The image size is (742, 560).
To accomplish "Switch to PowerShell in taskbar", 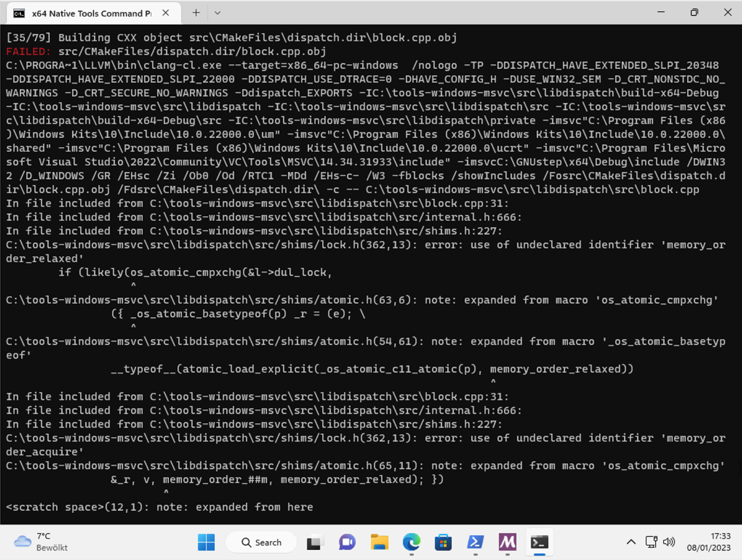I will (475, 542).
